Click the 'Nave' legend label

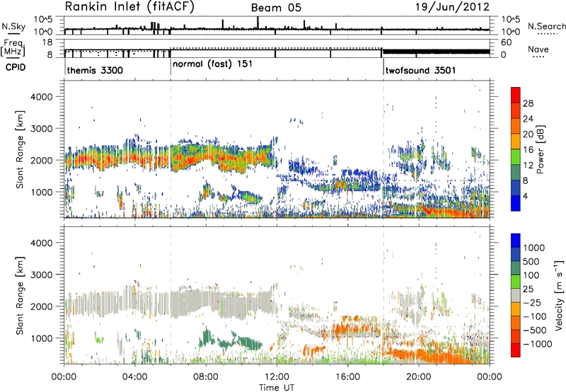538,50
